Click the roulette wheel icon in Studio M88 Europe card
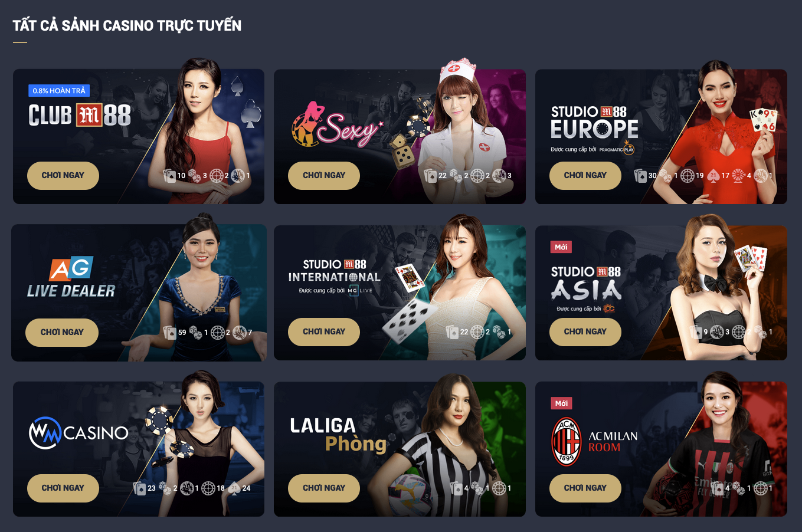Viewport: 802px width, 532px height. click(x=688, y=176)
